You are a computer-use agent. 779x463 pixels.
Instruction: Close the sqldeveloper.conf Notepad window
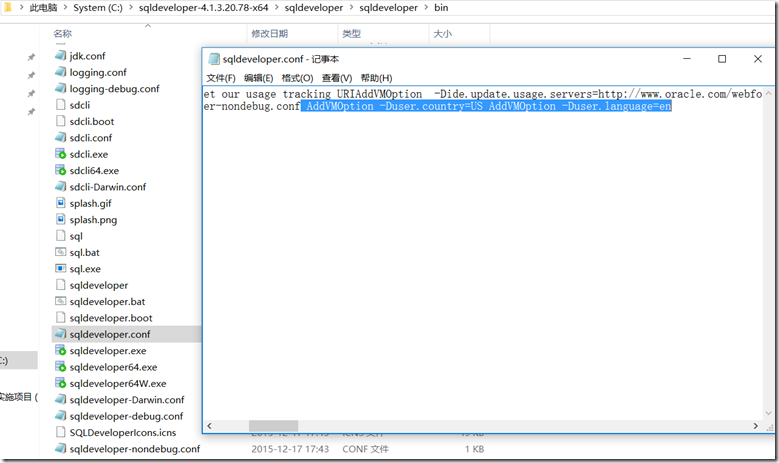[x=758, y=59]
